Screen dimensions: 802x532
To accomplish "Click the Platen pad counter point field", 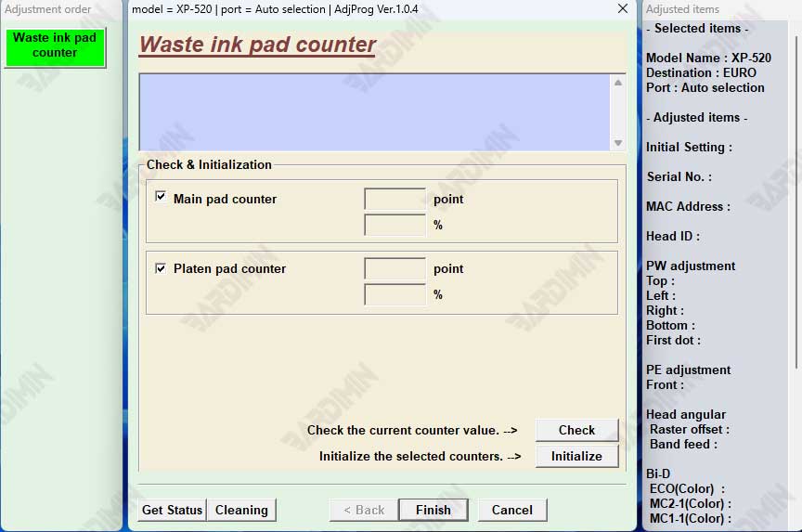I will (x=395, y=268).
